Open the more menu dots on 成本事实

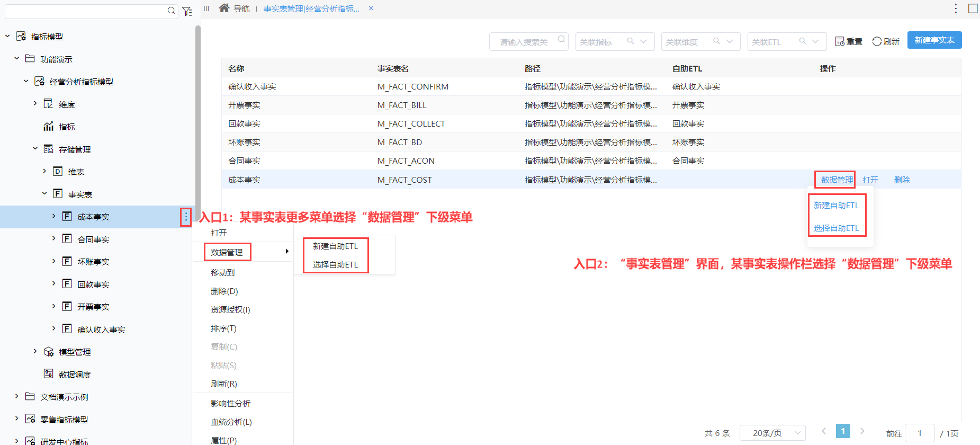click(x=186, y=217)
